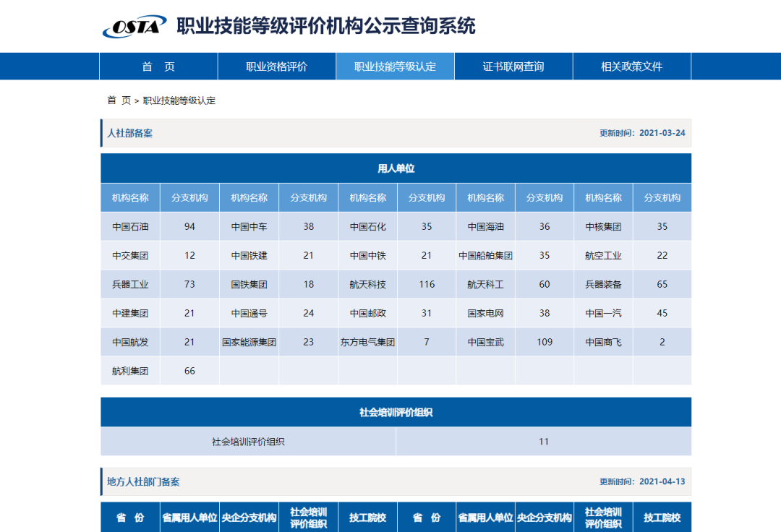Click branch count 73 for 兵器工业
781x532 pixels.
[189, 284]
